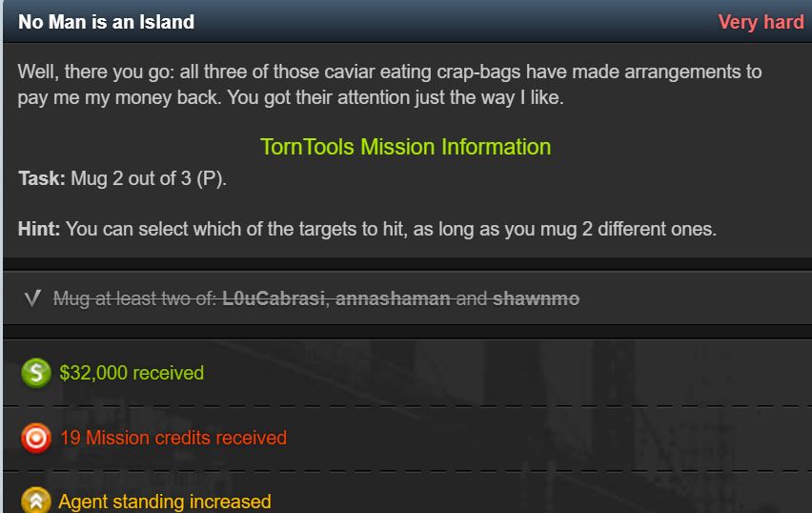Click the Task: Mug 2 out of 3 line

pos(122,178)
